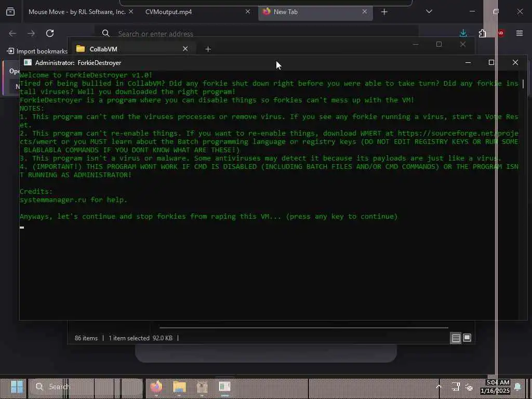Open the volume icon in the system tray
The width and height of the screenshot is (532, 399).
coord(469,387)
